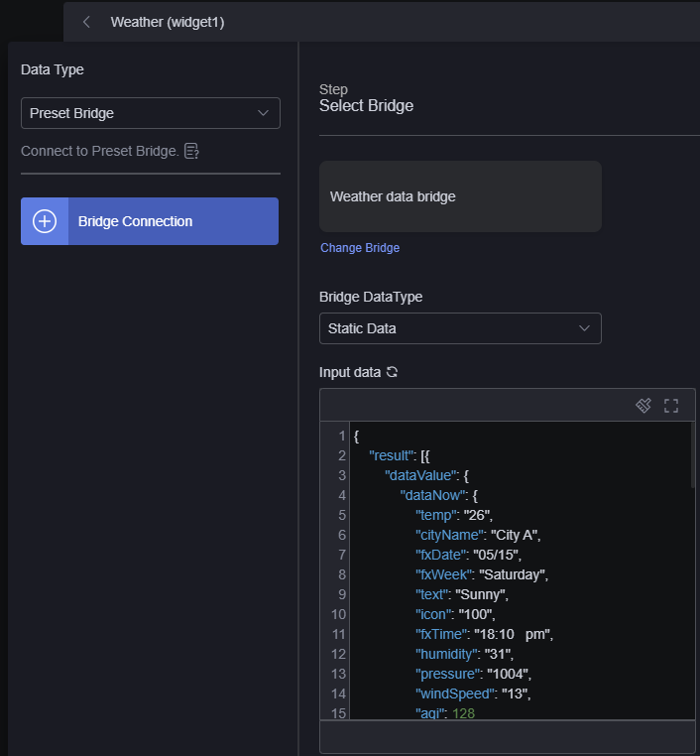
Task: Click the plus icon on Bridge Connection
Action: pos(45,221)
